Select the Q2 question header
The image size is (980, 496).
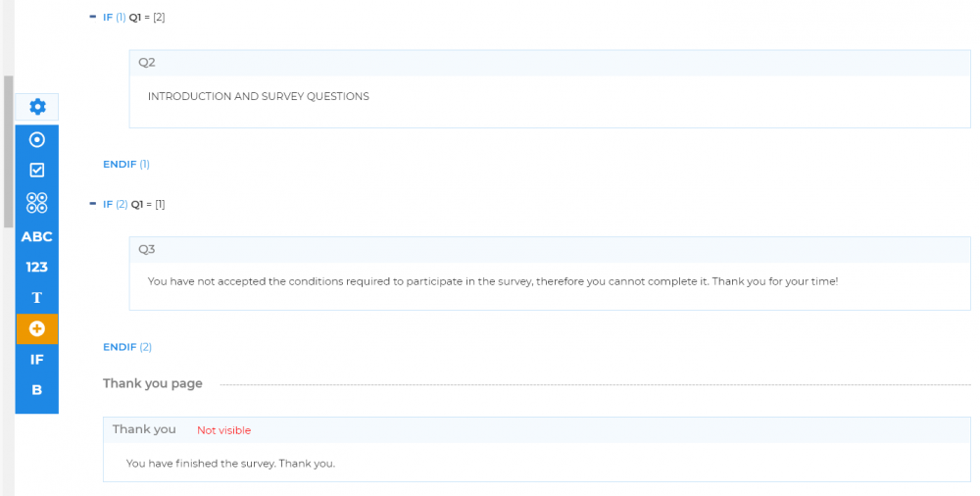click(x=550, y=63)
